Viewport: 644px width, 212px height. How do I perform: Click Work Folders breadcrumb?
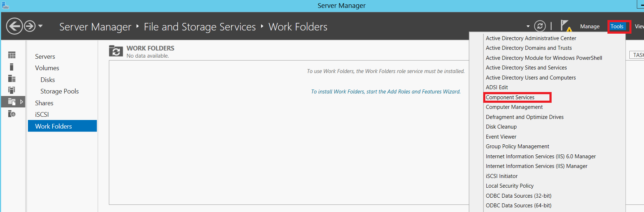[298, 27]
